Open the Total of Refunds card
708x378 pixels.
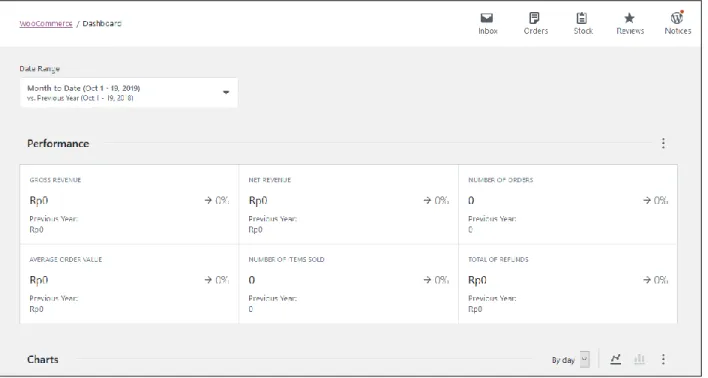pyautogui.click(x=568, y=284)
